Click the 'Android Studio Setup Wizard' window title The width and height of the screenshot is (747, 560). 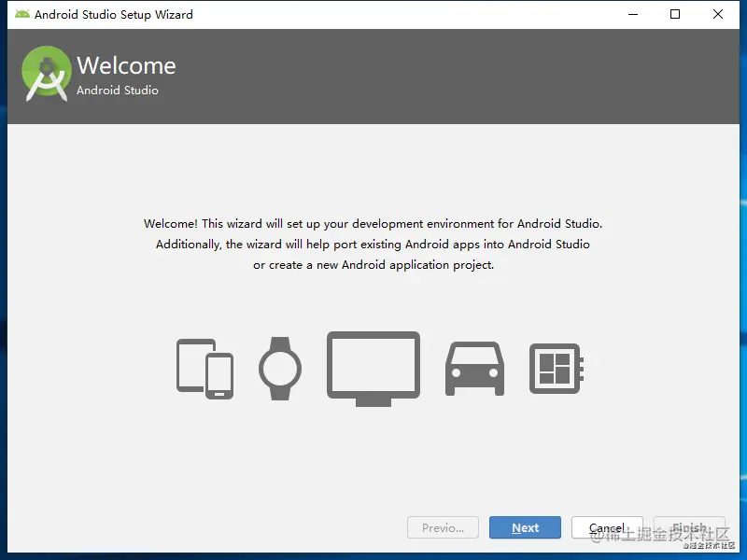114,15
